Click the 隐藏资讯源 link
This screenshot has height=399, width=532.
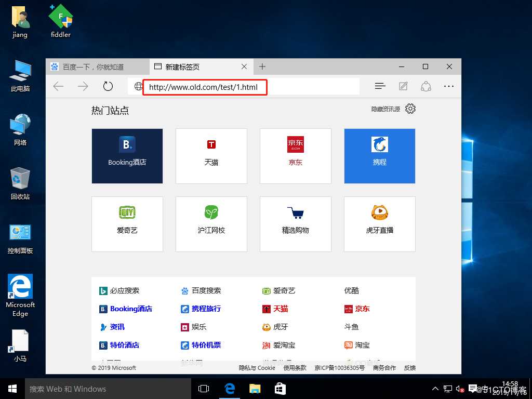point(386,109)
